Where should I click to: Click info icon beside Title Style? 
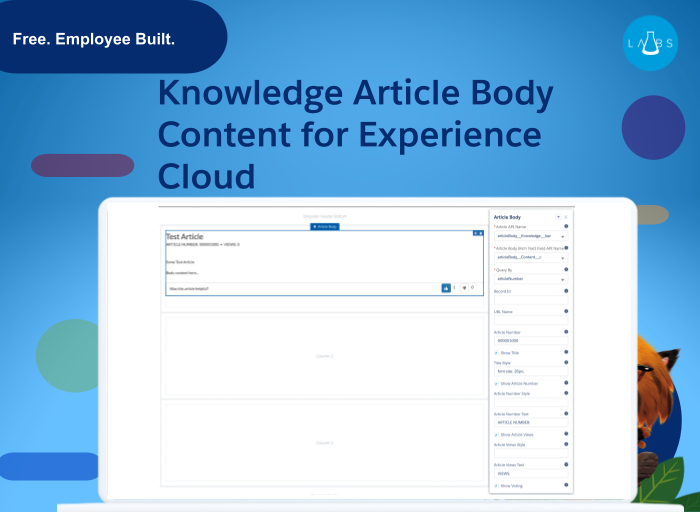click(567, 362)
